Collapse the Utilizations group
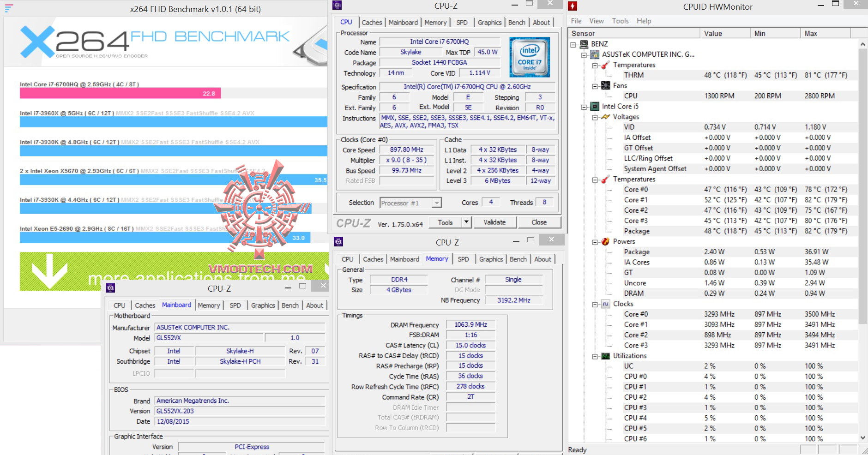 [595, 357]
